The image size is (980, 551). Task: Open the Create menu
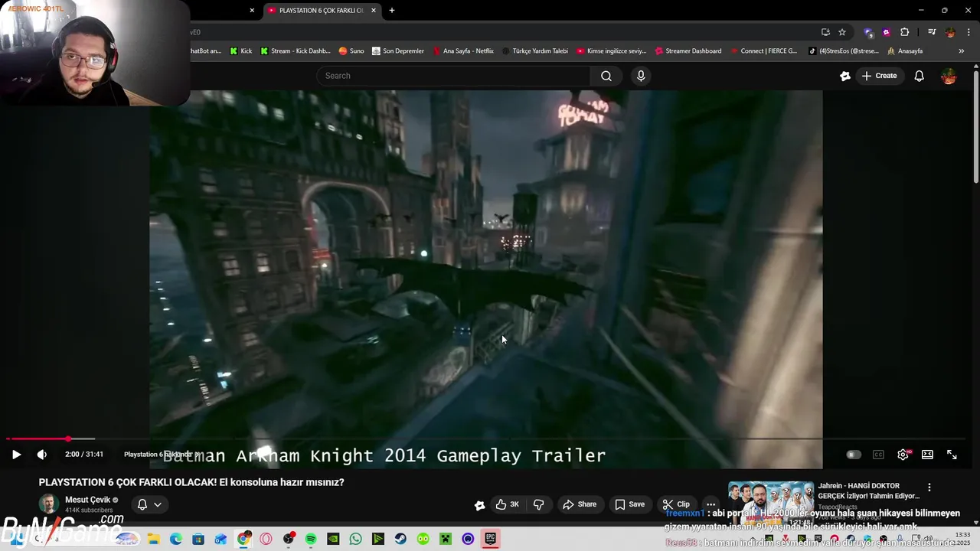coord(879,76)
